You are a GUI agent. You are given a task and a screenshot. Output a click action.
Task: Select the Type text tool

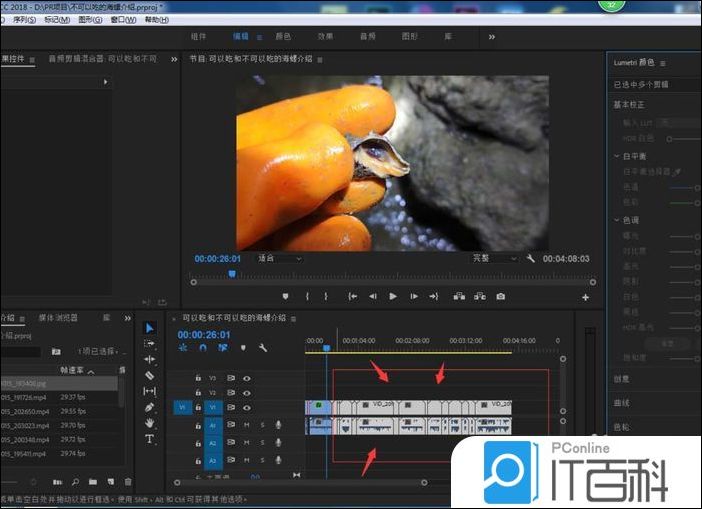(150, 439)
